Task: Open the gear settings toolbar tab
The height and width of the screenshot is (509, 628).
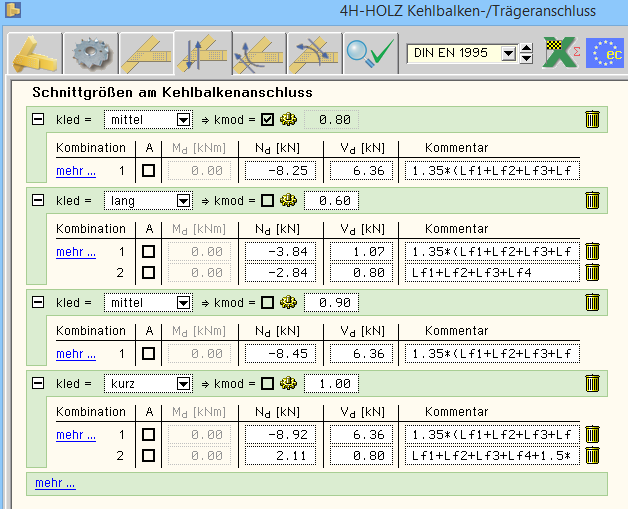Action: pos(89,53)
